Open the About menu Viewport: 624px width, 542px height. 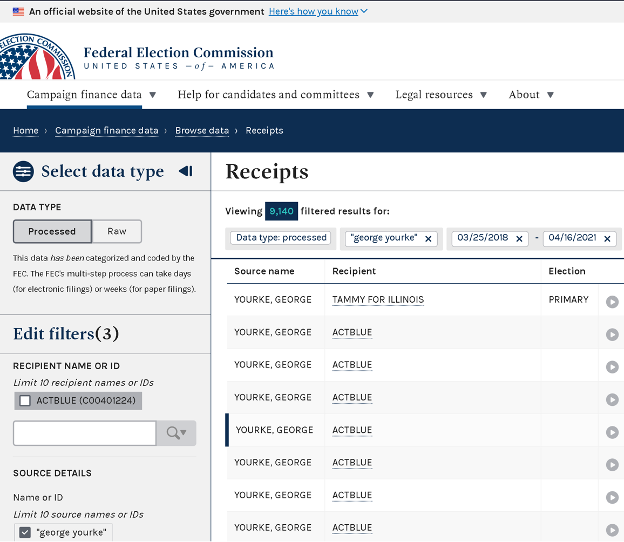(531, 95)
